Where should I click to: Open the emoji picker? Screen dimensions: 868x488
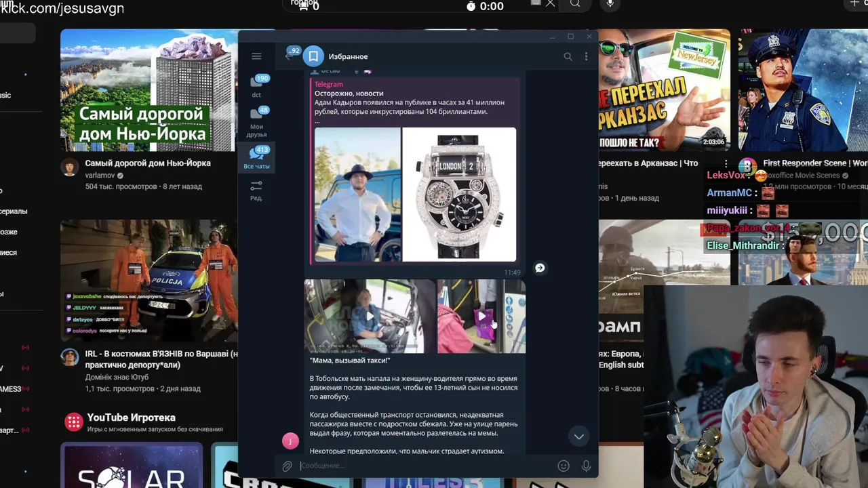pyautogui.click(x=564, y=466)
